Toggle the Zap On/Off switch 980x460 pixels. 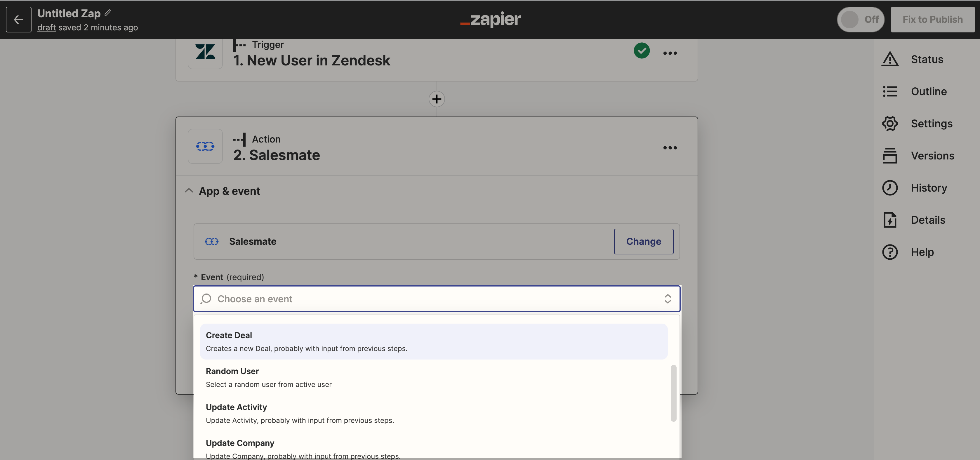tap(860, 19)
